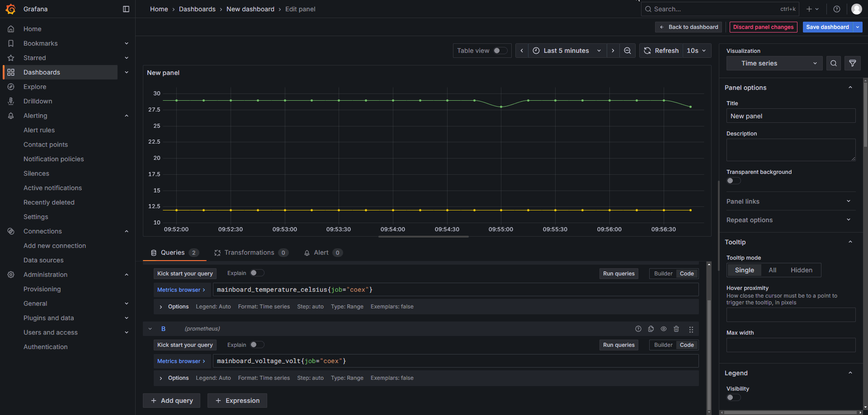Expand the Panel links section
868x415 pixels.
pos(789,201)
